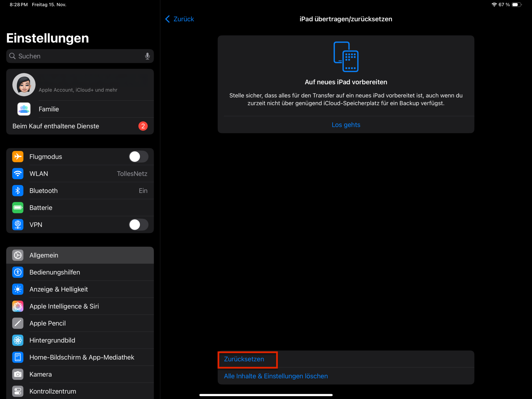Tap the red notification badge showing 2
532x399 pixels.
tap(143, 126)
